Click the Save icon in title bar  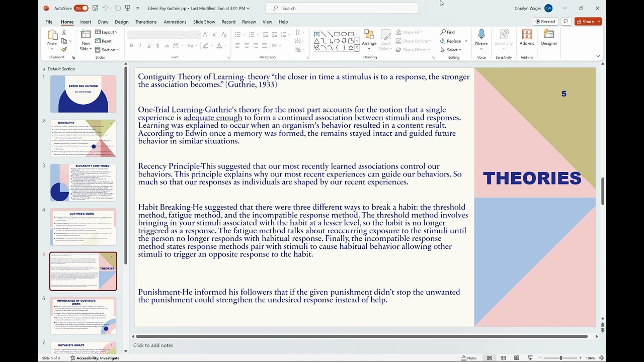coord(94,8)
